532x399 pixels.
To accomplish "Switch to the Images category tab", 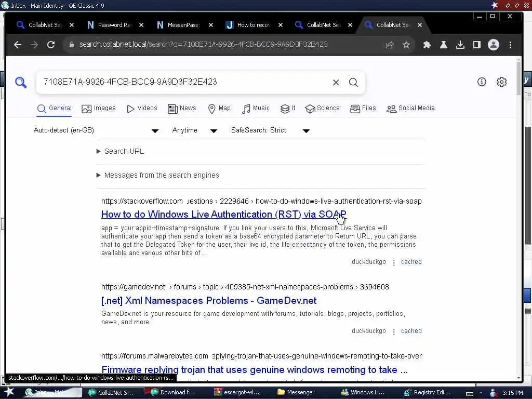I will [x=99, y=108].
